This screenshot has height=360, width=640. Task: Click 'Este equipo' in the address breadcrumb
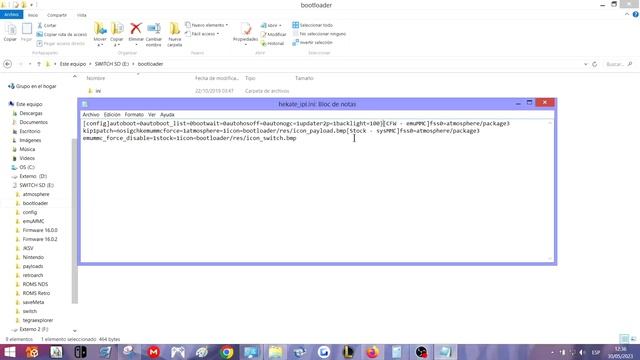pos(73,64)
